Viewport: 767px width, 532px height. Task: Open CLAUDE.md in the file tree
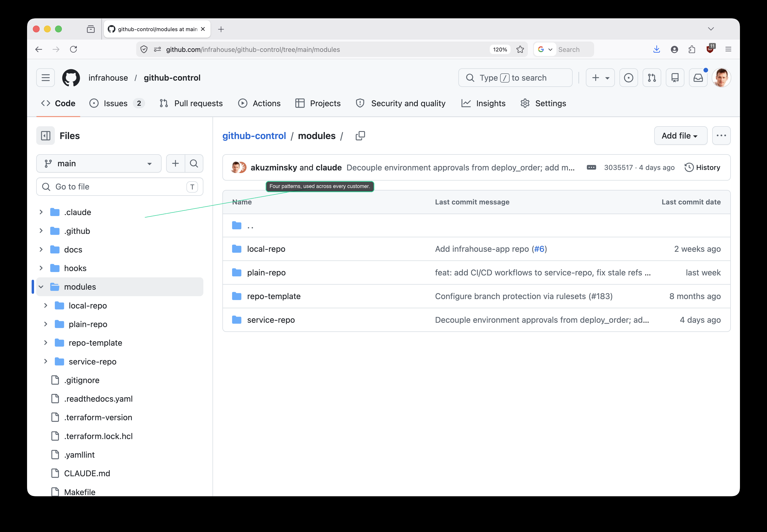[x=87, y=473]
